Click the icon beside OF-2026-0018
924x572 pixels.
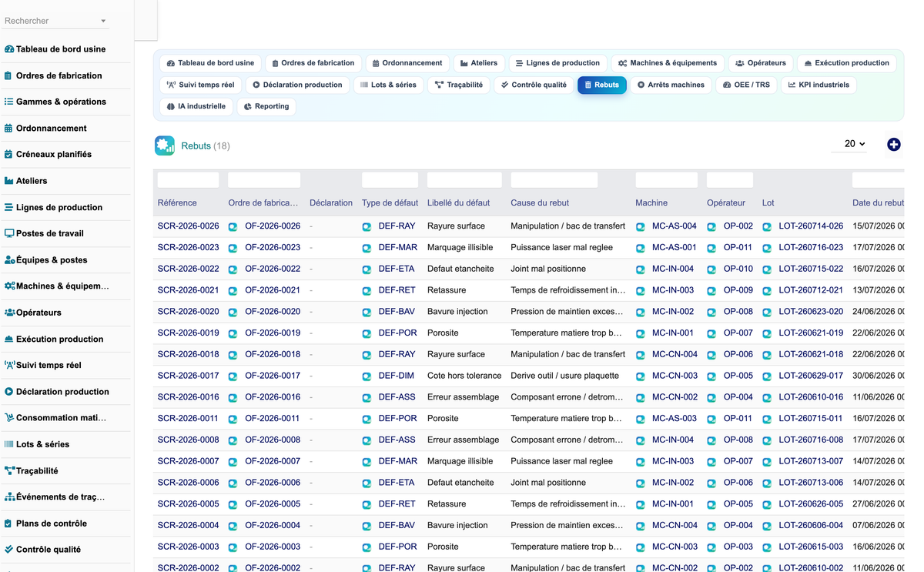pos(233,355)
